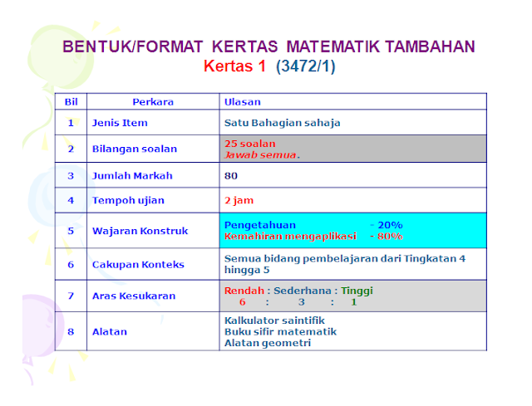
Task: Select the title 'BENTUK/FORMAT KERTAS MATEMATIK TAMBAHAN'
Action: (268, 46)
